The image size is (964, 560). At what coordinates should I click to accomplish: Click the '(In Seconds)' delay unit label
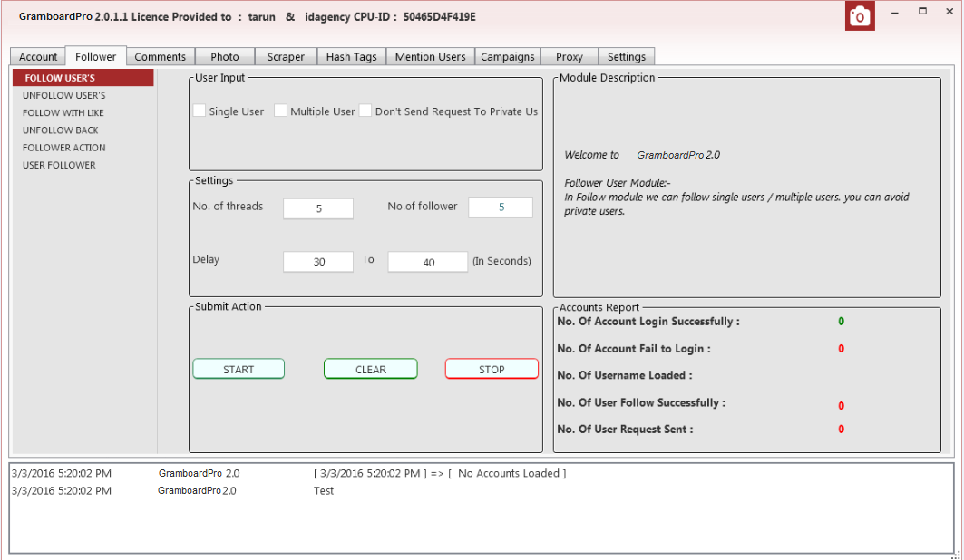pos(501,261)
